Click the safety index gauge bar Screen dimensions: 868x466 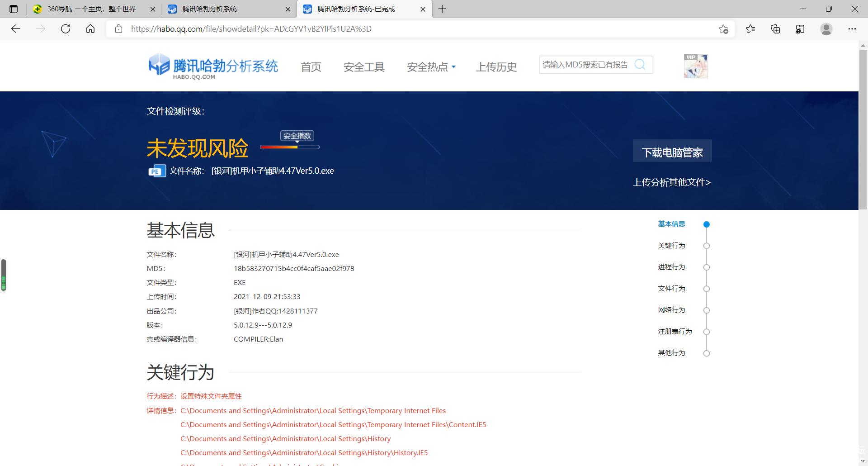(x=290, y=147)
